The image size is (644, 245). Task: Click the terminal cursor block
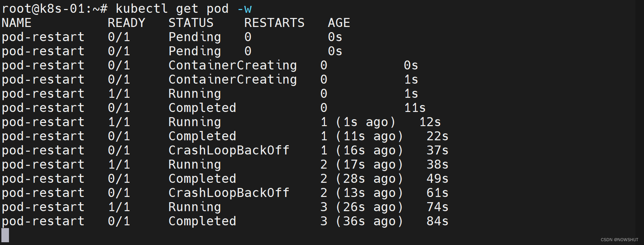coord(5,235)
